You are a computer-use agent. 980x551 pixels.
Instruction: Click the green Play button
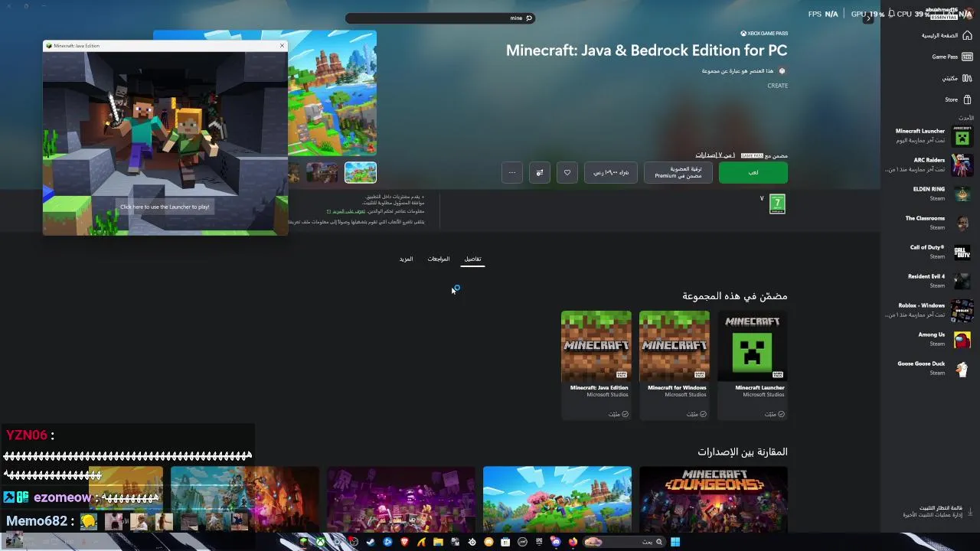(753, 172)
